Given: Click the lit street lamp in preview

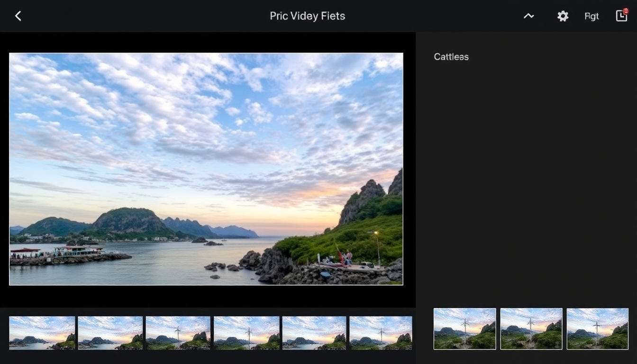Looking at the screenshot, I should point(377,247).
